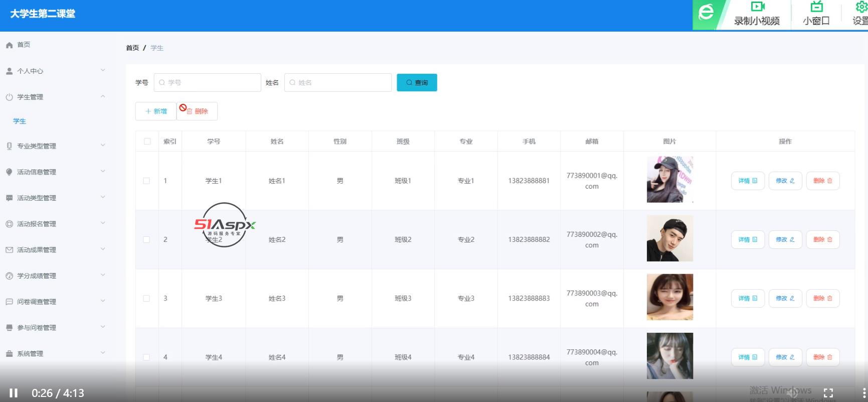Click the icon beside 学分成绩管理
The height and width of the screenshot is (402, 868).
point(9,276)
